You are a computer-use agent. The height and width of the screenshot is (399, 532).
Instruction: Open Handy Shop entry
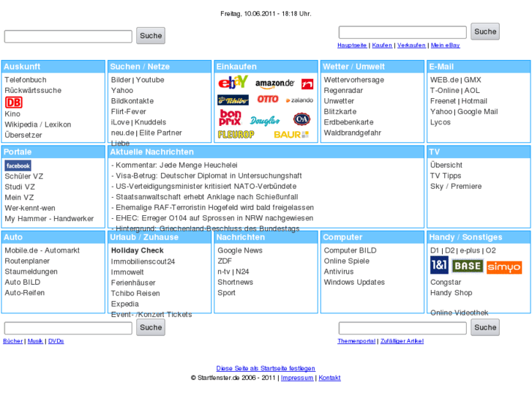(452, 293)
